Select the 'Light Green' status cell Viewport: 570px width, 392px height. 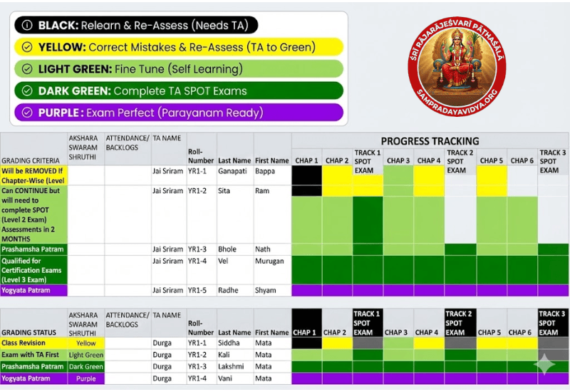85,355
